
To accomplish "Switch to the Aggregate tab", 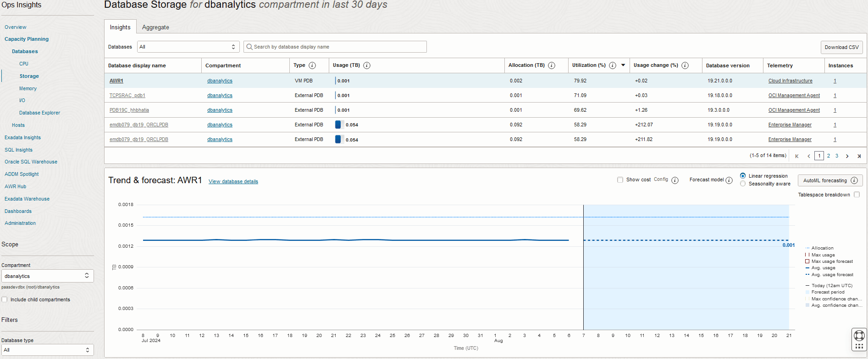I will (x=155, y=27).
